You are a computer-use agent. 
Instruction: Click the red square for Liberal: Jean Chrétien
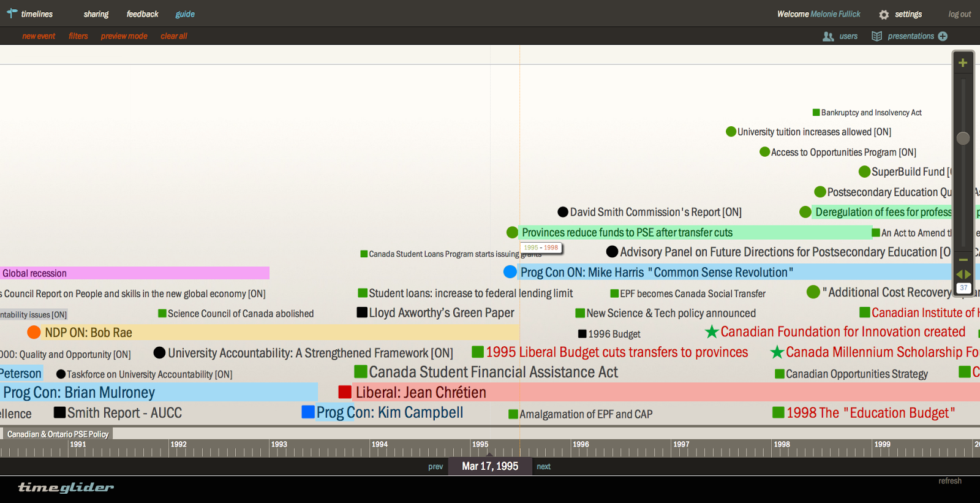(x=345, y=392)
